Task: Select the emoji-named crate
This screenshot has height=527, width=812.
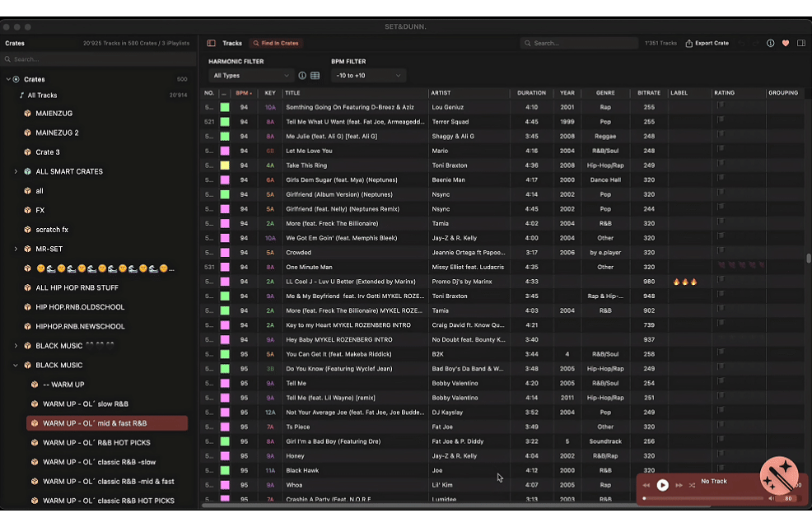Action: [x=105, y=268]
